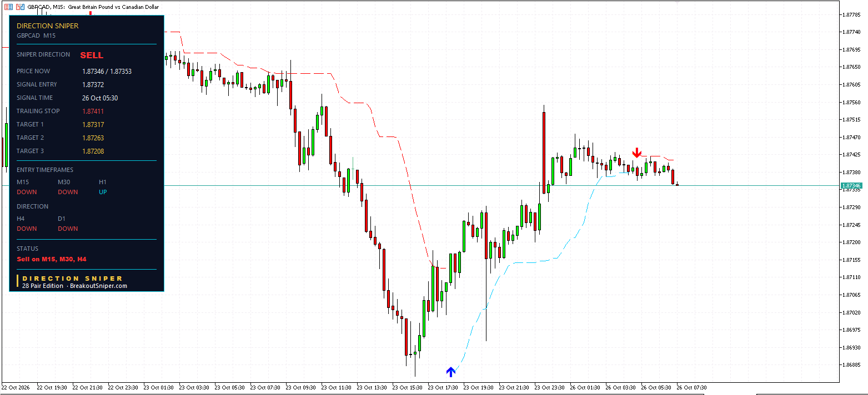Click the red SELL direction label
Screen dimensions: 868x395
pyautogui.click(x=92, y=55)
